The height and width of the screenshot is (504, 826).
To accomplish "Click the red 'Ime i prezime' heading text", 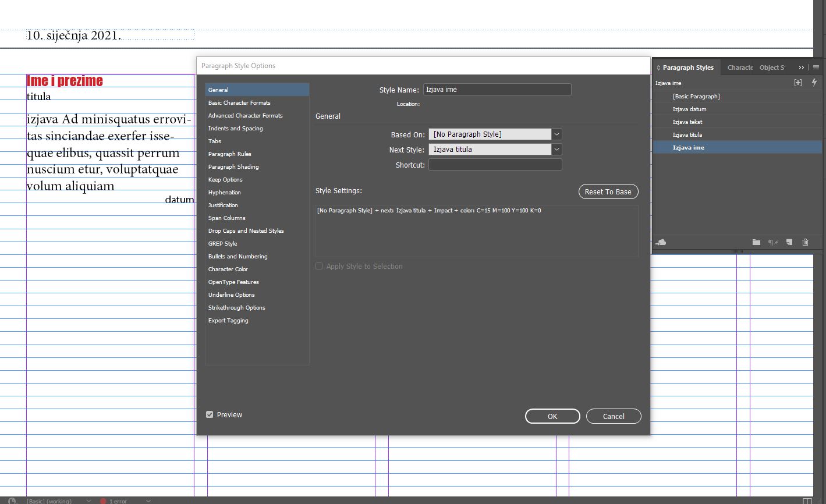I will [x=65, y=81].
